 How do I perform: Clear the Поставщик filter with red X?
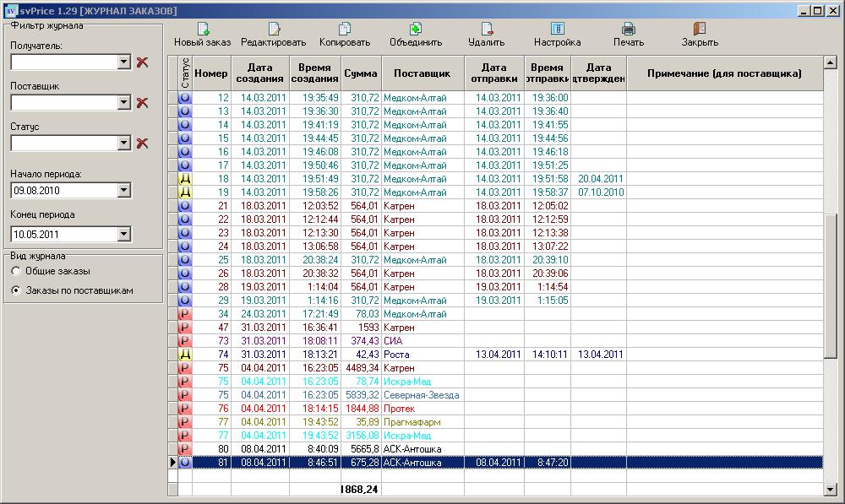point(142,102)
